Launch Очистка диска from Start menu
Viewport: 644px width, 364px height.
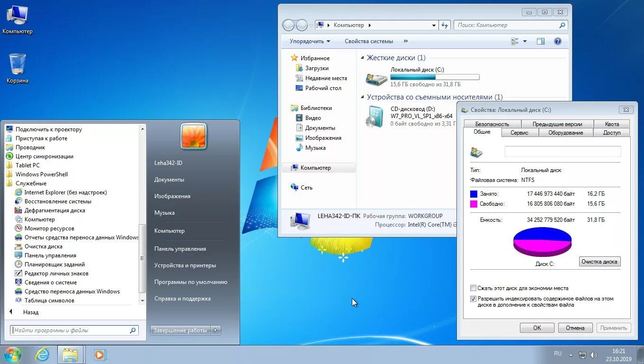43,246
